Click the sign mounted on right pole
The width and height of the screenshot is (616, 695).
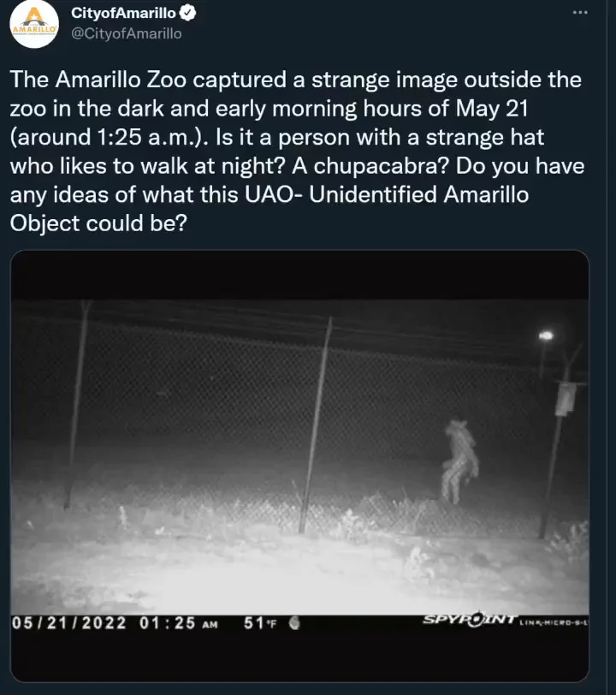coord(566,400)
